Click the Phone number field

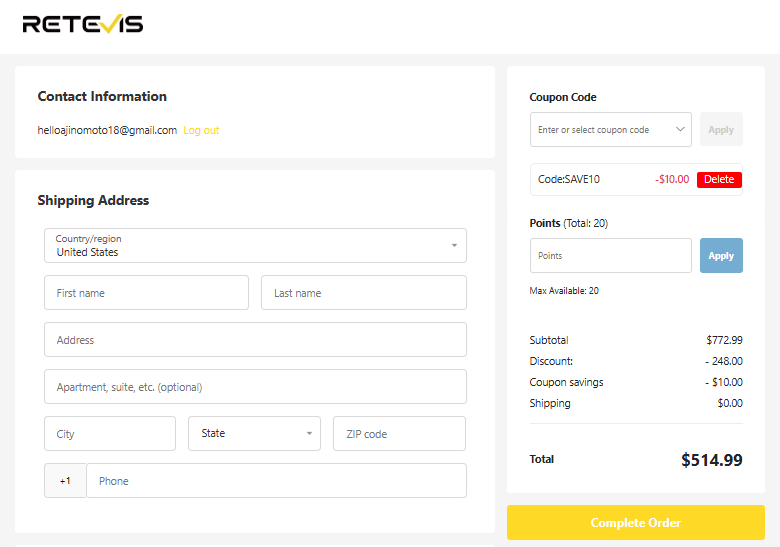(277, 481)
